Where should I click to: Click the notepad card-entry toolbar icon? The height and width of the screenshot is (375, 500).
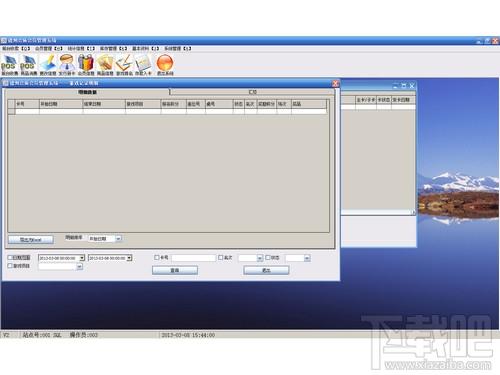[143, 62]
